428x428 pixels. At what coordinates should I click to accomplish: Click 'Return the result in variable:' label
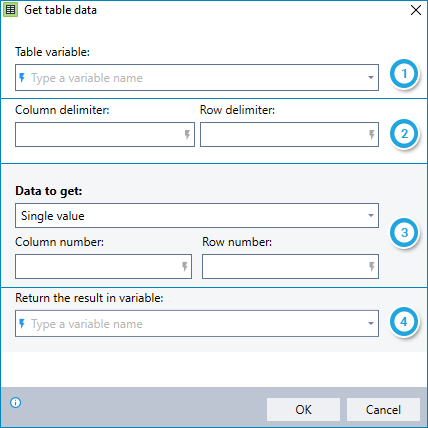[x=89, y=298]
